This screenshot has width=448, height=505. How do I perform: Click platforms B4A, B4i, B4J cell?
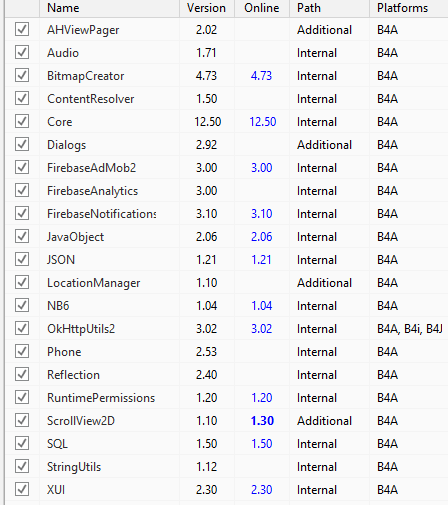tap(410, 329)
